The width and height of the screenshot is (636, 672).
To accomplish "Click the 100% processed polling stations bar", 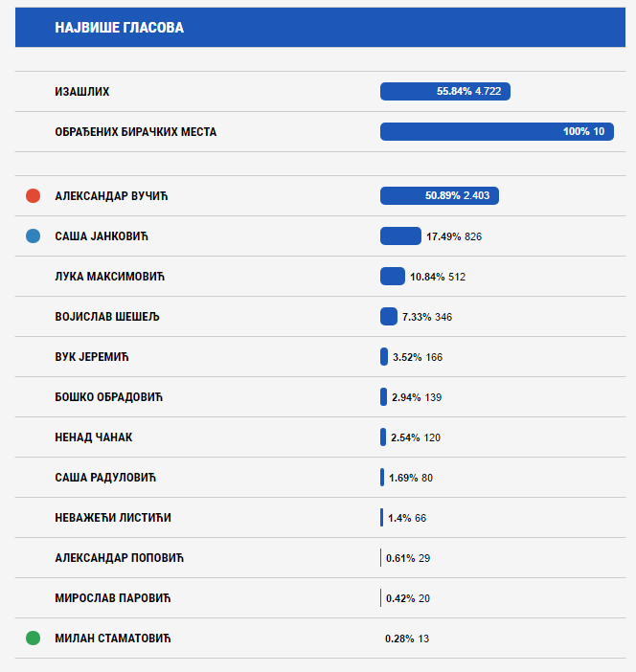I will coord(496,132).
